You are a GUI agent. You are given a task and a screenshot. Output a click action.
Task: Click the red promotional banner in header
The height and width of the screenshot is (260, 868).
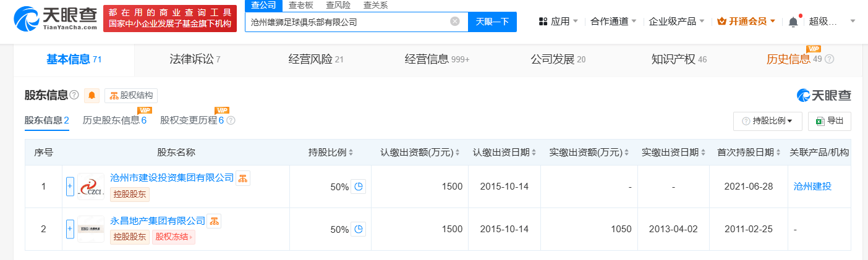coord(169,19)
